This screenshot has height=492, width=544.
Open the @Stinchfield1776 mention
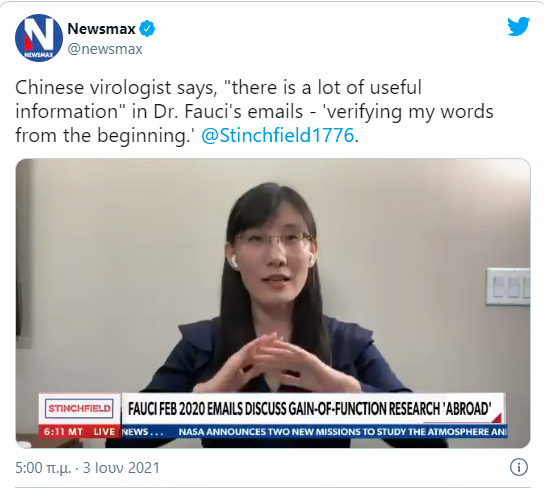pos(278,135)
